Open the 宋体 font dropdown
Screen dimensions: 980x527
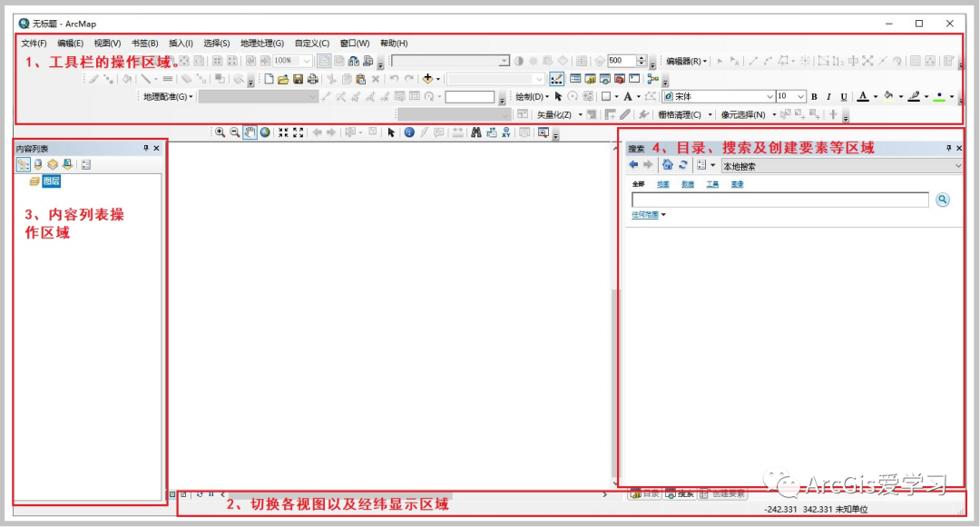pos(769,95)
